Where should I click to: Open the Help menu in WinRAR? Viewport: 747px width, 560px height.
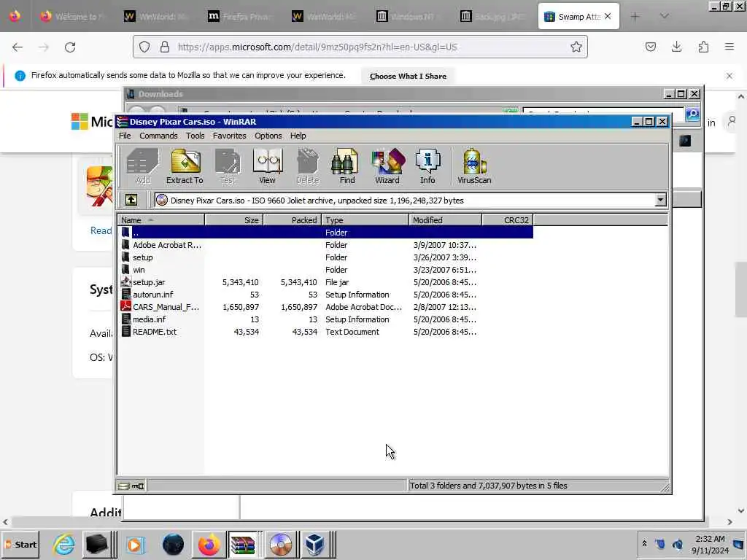tap(298, 136)
